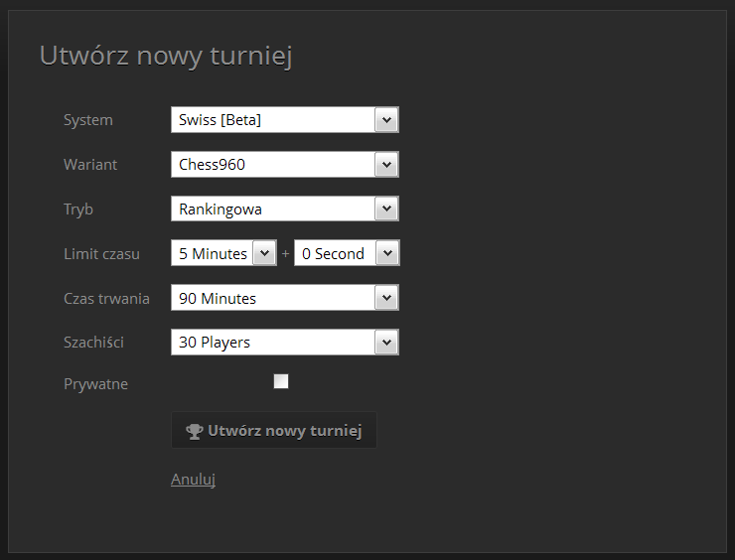735x560 pixels.
Task: Click the arrow icon of the Szachiści dropdown
Action: 386,343
